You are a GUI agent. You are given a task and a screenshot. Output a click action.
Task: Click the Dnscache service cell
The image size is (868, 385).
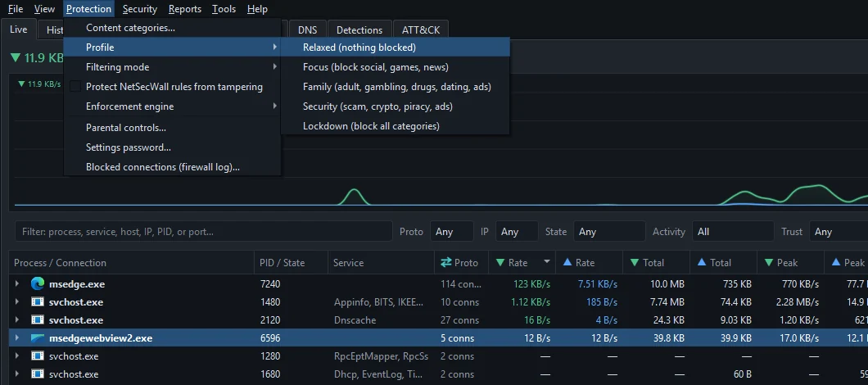(x=355, y=320)
